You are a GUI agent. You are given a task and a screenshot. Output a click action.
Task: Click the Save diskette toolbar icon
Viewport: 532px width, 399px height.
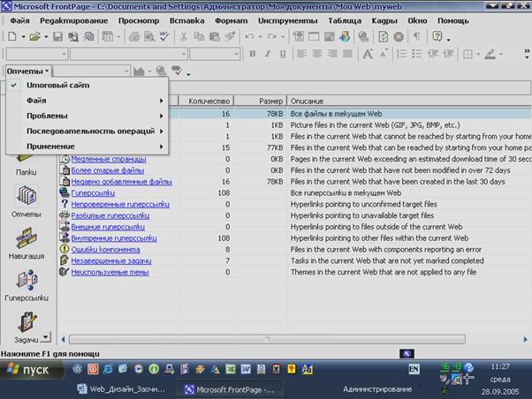57,36
